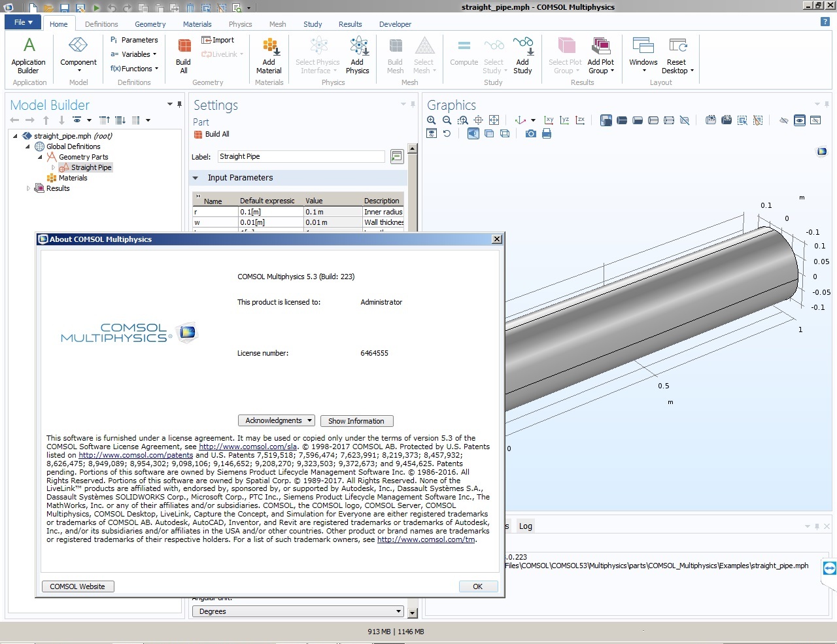837x644 pixels.
Task: Switch to Results ribbon tab
Action: click(x=350, y=24)
